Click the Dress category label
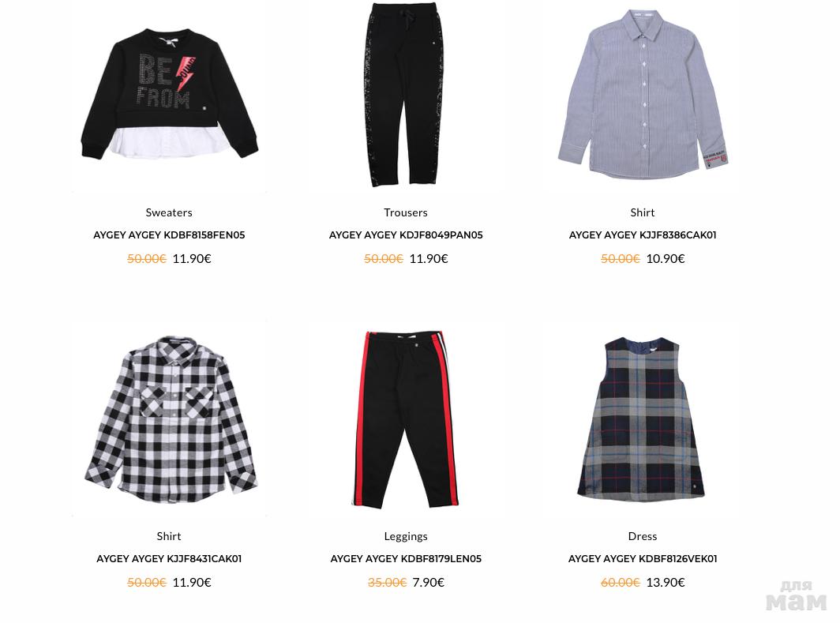Screen dimensions: 840x623 pos(643,536)
